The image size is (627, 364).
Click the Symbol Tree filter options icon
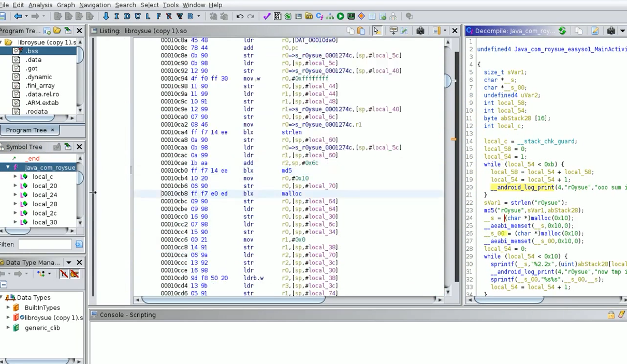[x=79, y=244]
